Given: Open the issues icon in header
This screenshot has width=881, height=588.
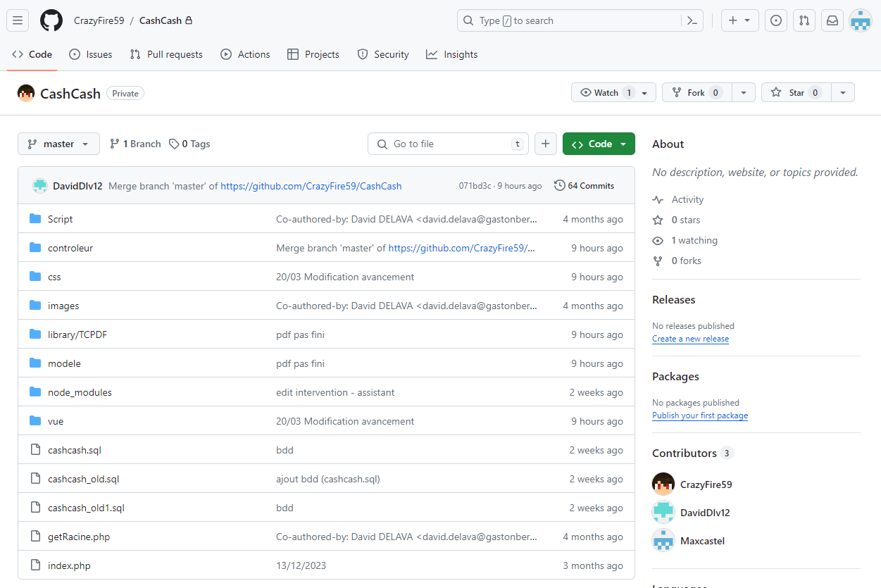Looking at the screenshot, I should [776, 20].
